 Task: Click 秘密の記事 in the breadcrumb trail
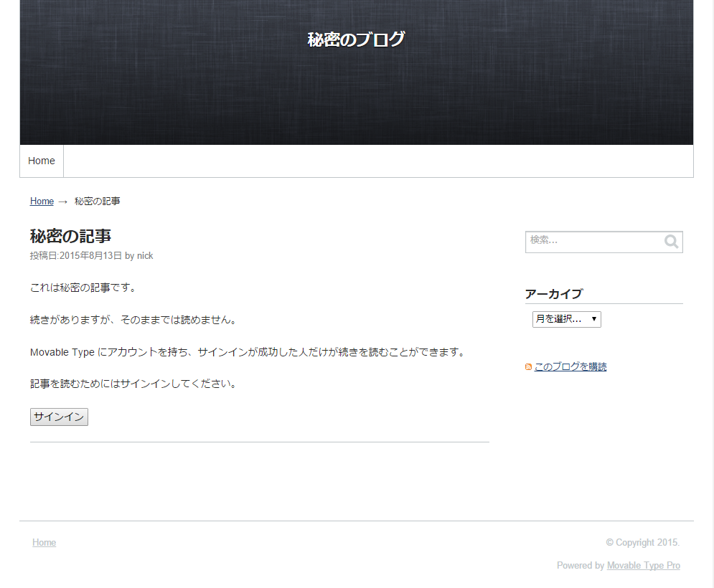(98, 201)
